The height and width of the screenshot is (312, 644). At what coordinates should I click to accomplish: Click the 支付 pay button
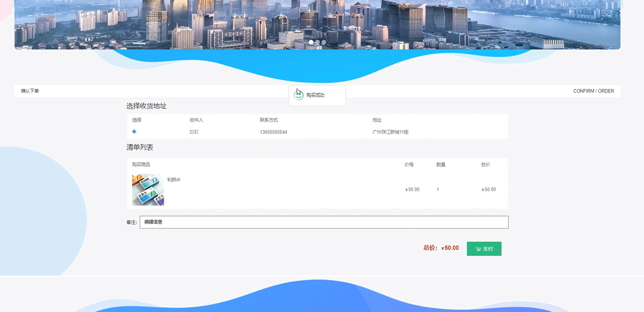click(x=484, y=249)
